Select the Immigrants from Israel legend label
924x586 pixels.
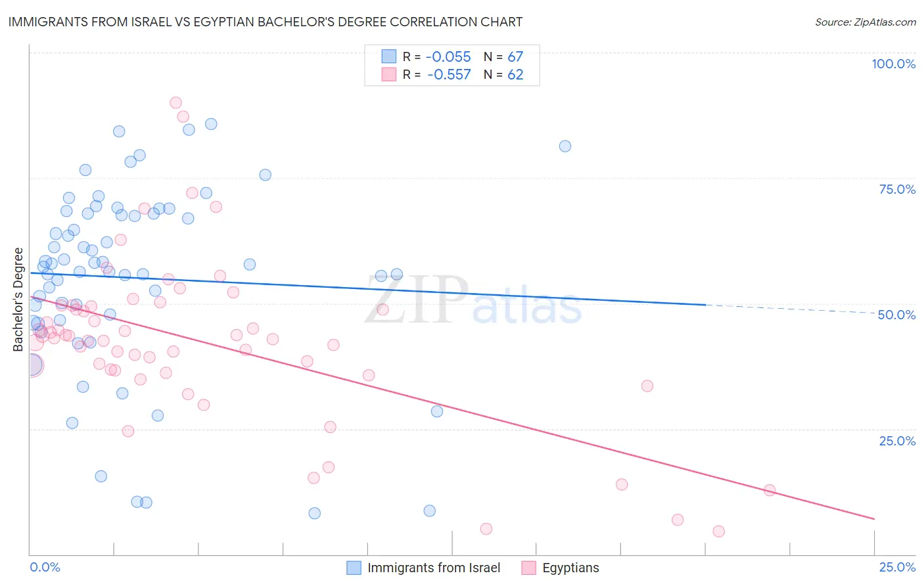pos(434,568)
